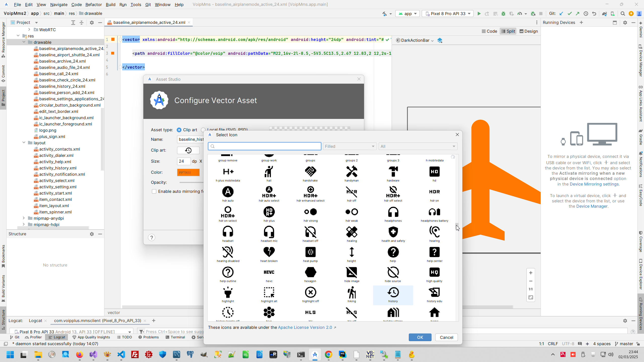Click the Run app green play button

[479, 14]
